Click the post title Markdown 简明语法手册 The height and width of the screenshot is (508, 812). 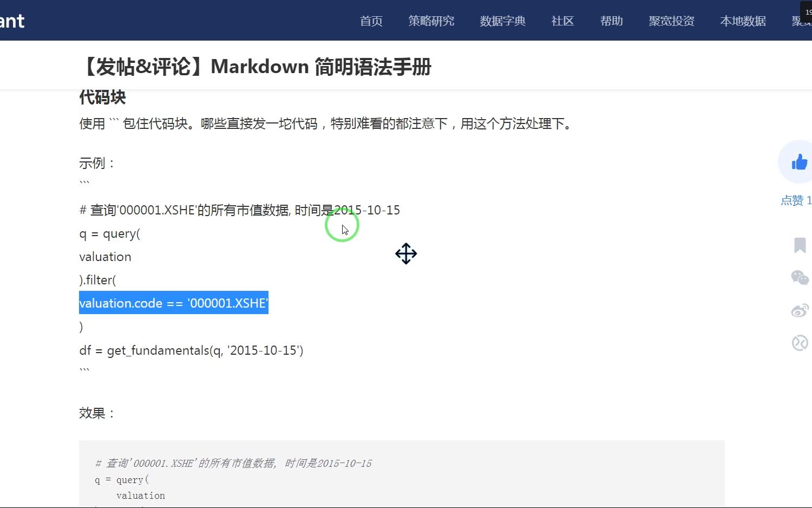[255, 67]
